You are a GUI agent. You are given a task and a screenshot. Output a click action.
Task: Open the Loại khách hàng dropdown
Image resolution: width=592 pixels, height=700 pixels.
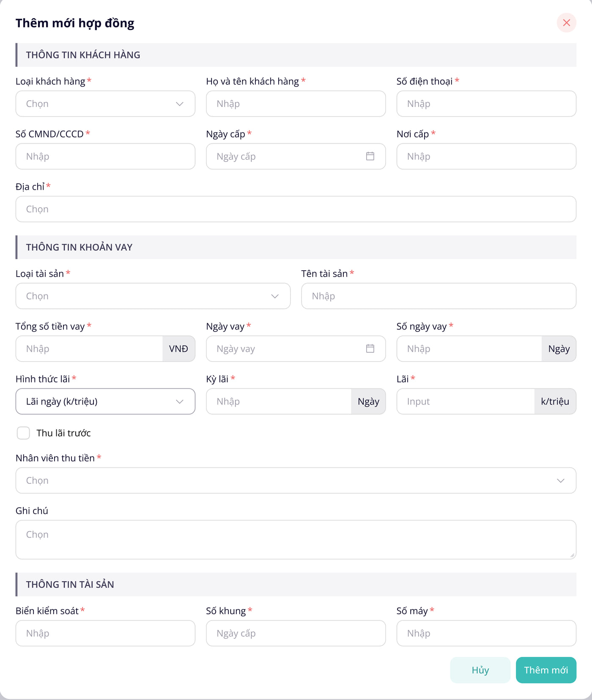pos(105,104)
